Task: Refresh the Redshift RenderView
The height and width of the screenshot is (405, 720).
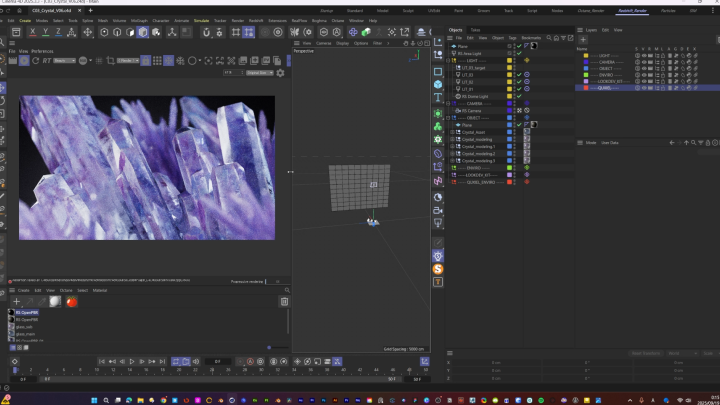Action: (x=35, y=61)
